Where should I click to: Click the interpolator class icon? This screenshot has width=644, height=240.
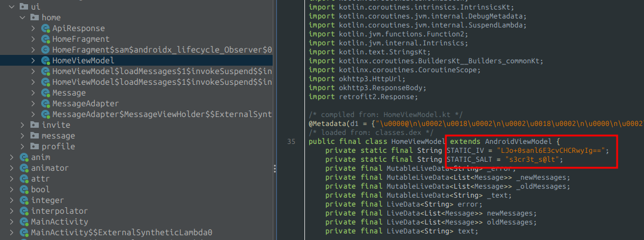(24, 211)
